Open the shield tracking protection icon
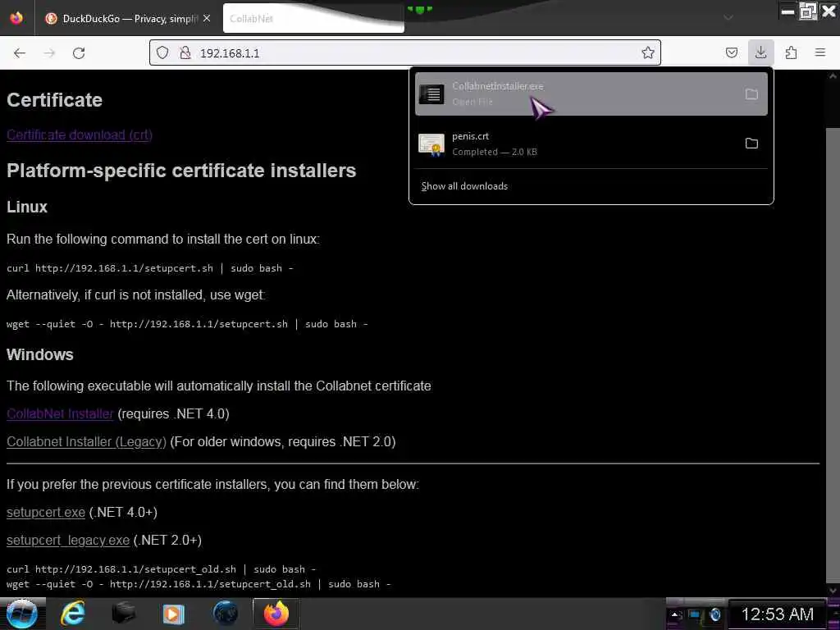The width and height of the screenshot is (840, 630). (162, 52)
